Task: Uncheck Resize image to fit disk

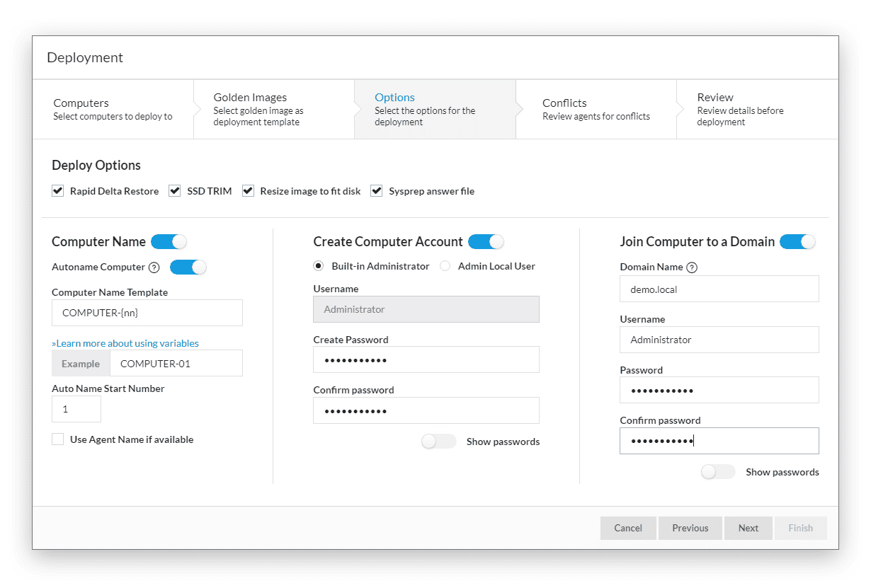Action: [248, 191]
